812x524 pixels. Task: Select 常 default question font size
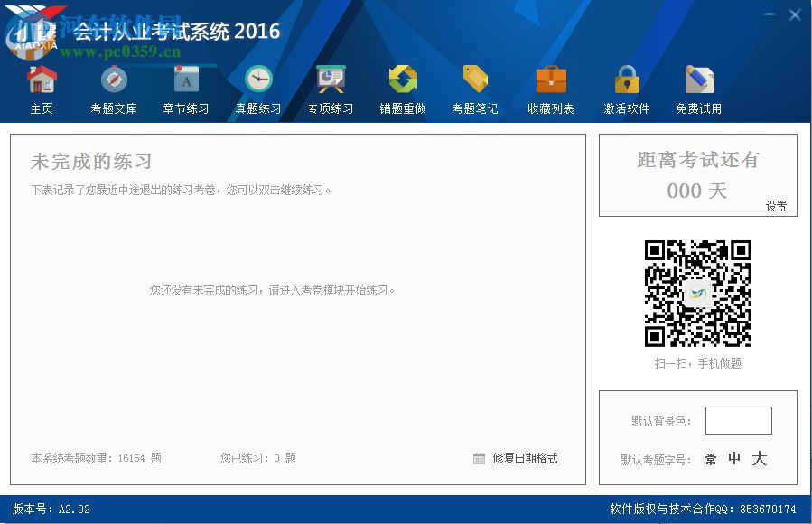710,459
